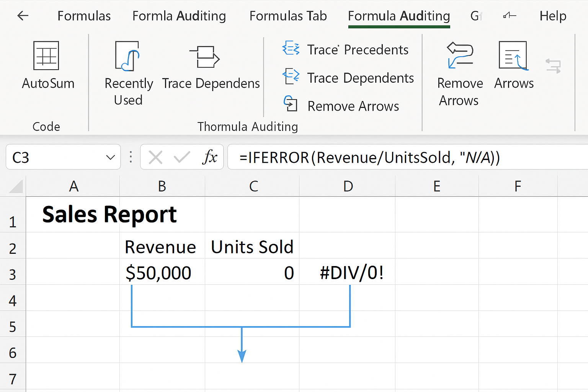The height and width of the screenshot is (392, 588).
Task: Click inside the IFERROR formula bar
Action: tap(383, 157)
